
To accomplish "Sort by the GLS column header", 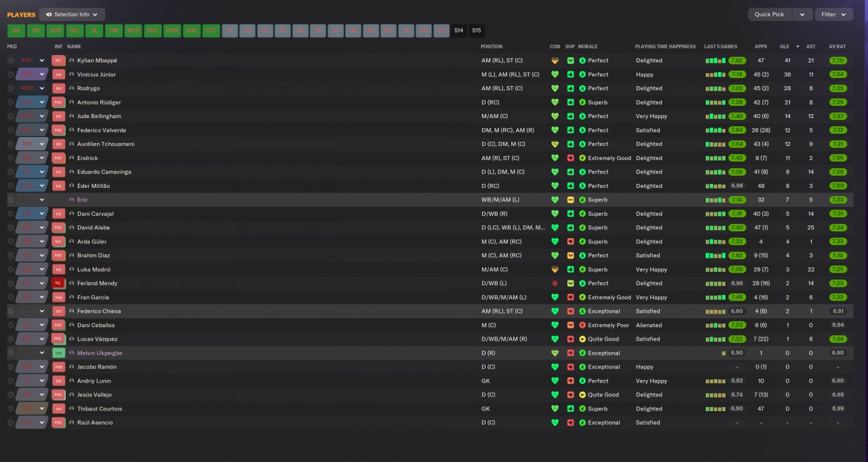I will tap(785, 47).
